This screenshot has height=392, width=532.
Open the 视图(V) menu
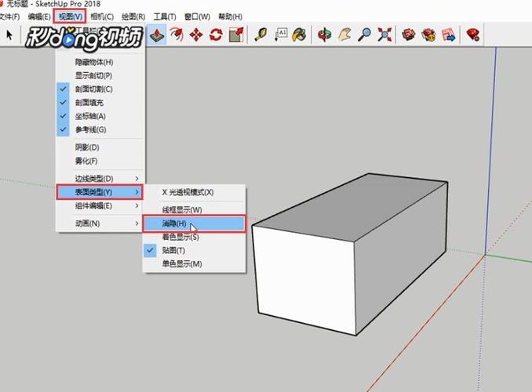(x=70, y=16)
